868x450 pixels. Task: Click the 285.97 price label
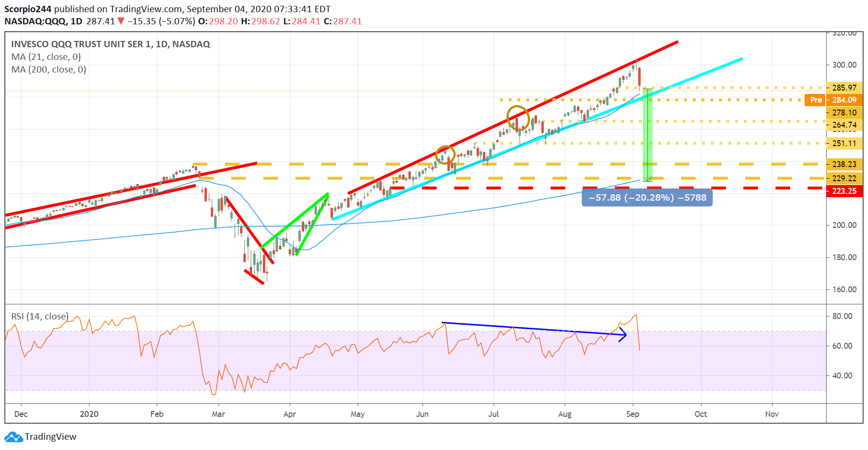click(x=844, y=88)
